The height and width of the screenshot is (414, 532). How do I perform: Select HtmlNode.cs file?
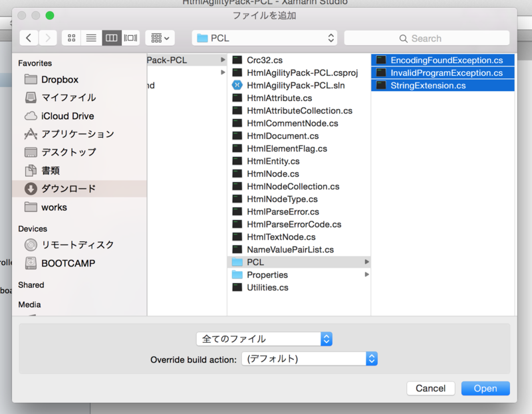pos(299,173)
